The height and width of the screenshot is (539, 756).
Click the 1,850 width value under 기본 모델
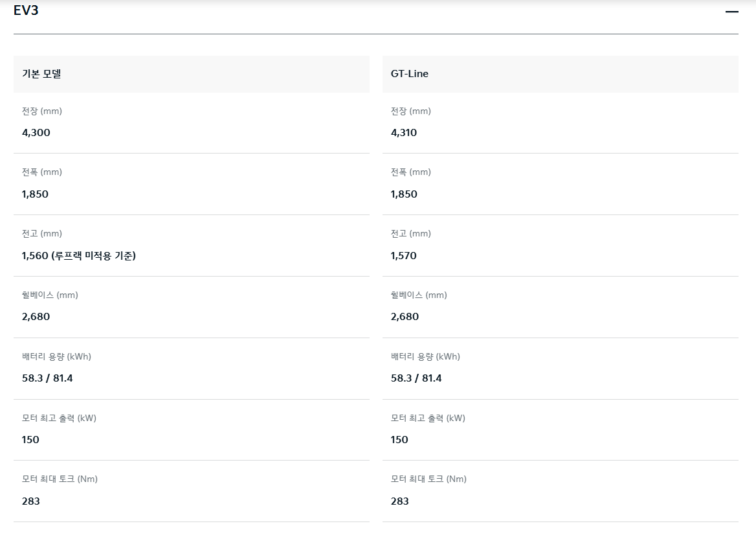pos(35,194)
